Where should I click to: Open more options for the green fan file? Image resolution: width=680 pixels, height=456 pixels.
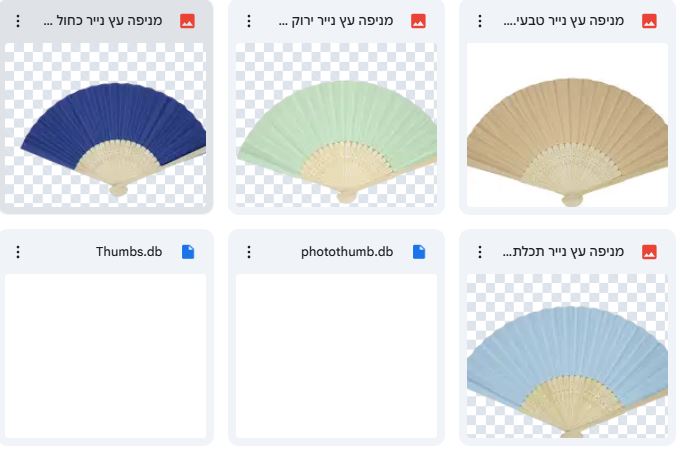click(x=249, y=21)
